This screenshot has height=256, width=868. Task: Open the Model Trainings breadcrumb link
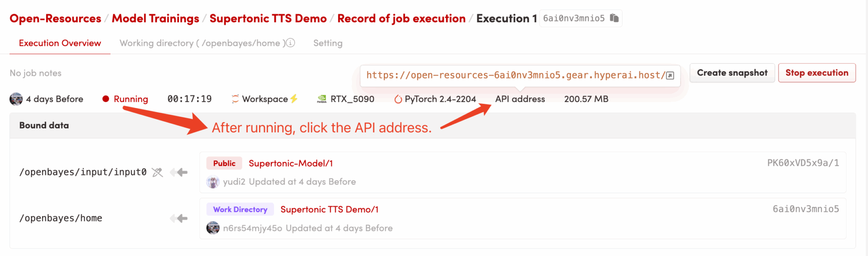(x=155, y=18)
